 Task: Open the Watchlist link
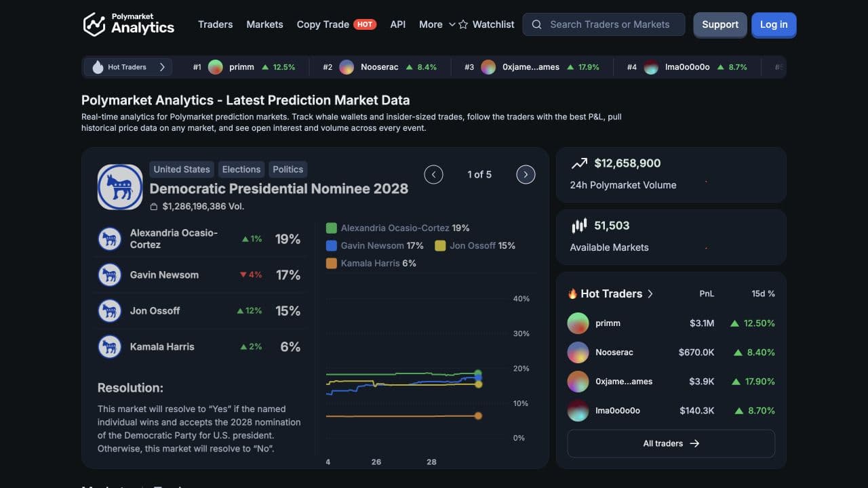(x=493, y=24)
